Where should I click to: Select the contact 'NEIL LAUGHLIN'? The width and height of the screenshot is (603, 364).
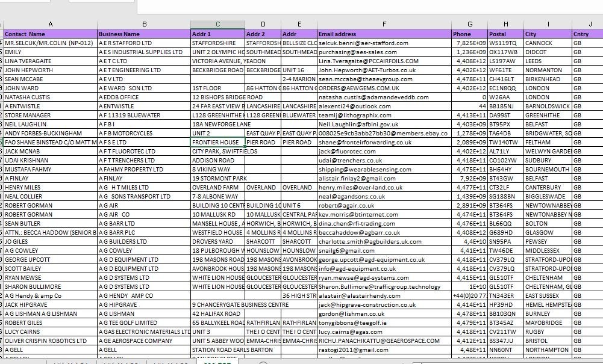[51, 124]
